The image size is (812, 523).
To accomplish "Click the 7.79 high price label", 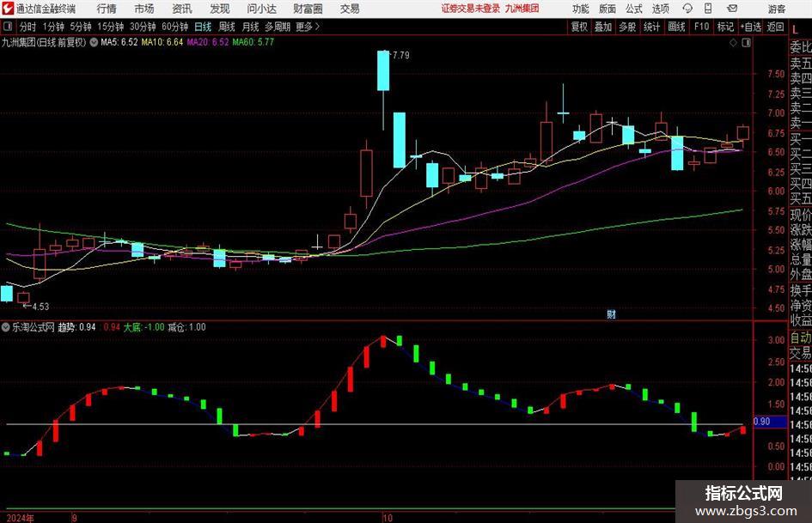I will tap(400, 55).
